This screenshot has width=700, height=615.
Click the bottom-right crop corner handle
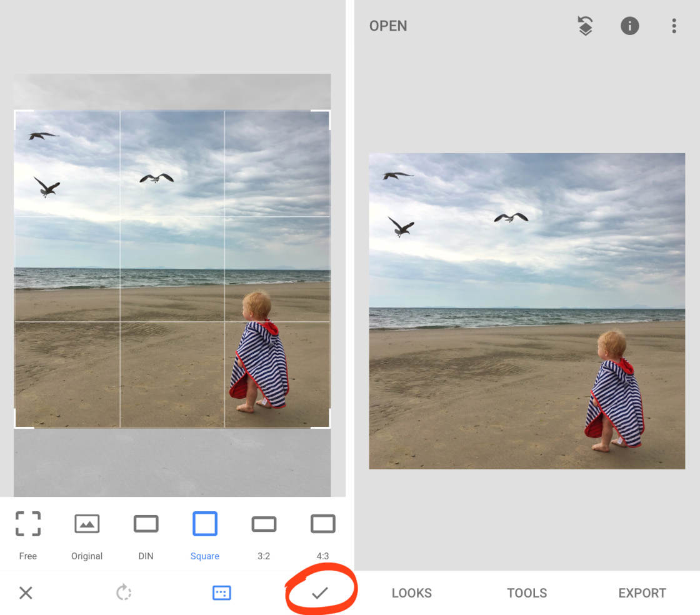pos(329,426)
